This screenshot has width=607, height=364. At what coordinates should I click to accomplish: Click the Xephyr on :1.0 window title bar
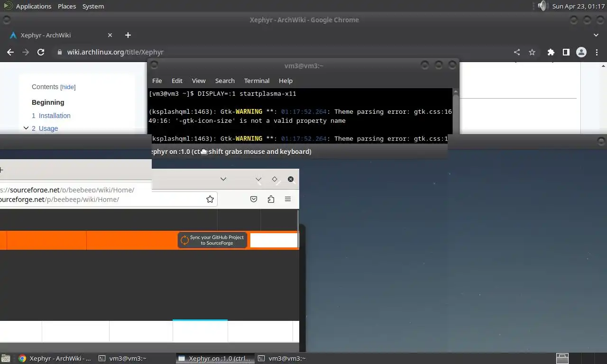(299, 152)
